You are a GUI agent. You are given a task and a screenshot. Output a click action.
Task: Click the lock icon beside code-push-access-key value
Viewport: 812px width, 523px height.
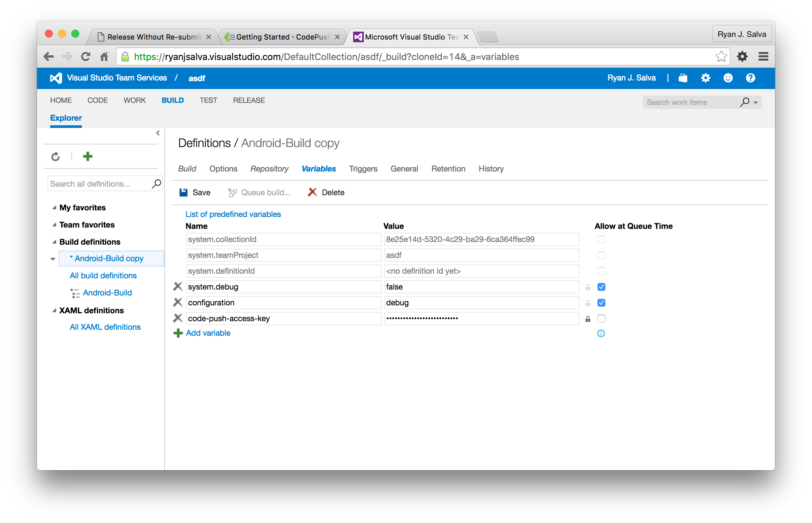click(588, 319)
